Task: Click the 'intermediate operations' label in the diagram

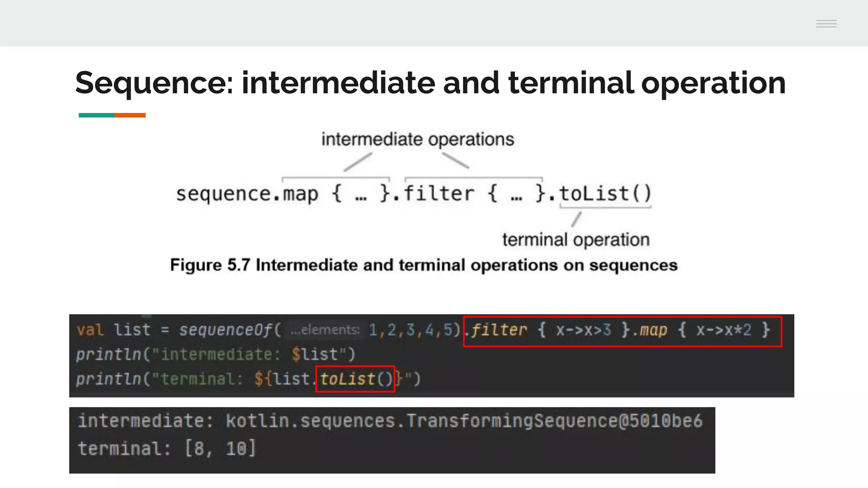Action: [x=417, y=139]
